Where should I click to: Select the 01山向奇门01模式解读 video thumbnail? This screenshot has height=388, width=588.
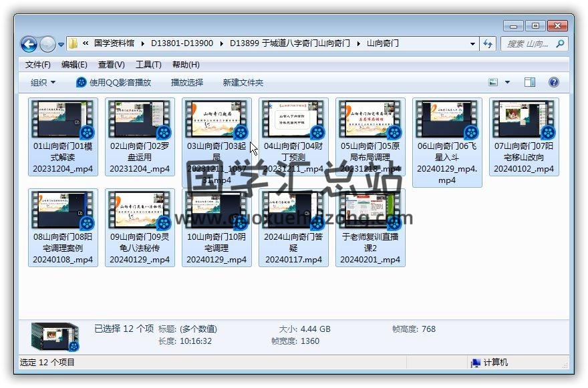(x=63, y=120)
